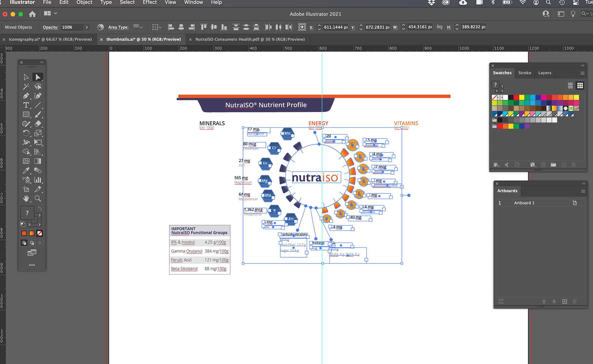Viewport: 593px width, 364px height.
Task: Expand the Opacity slider arrow
Action: pyautogui.click(x=87, y=27)
